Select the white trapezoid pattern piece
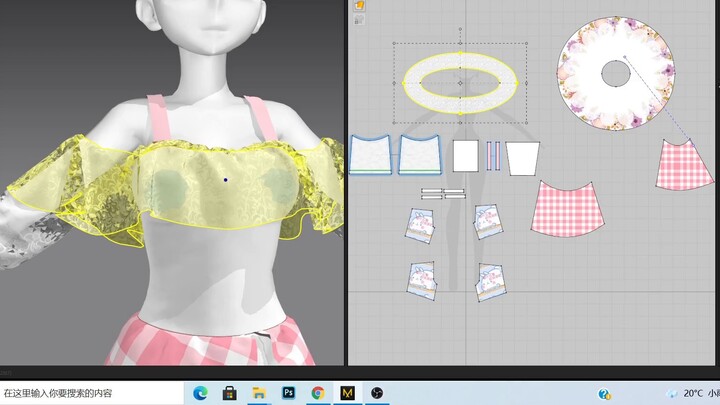The image size is (720, 405). coord(522,157)
